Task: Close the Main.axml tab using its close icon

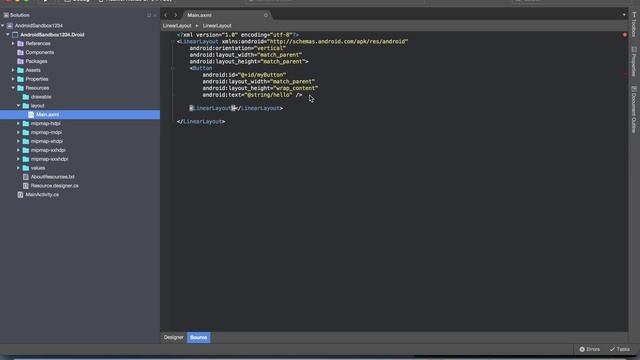Action: point(266,15)
